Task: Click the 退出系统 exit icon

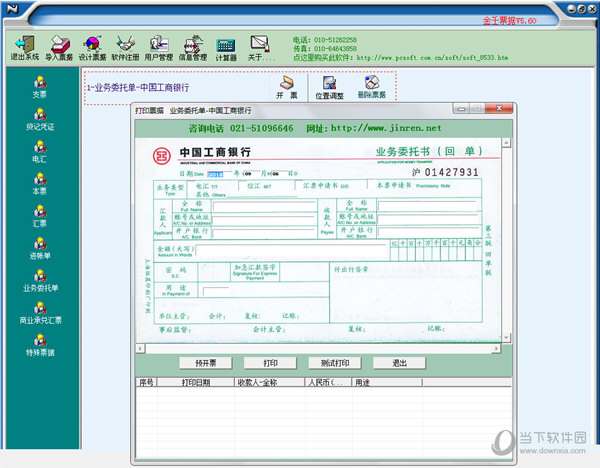Action: point(25,48)
